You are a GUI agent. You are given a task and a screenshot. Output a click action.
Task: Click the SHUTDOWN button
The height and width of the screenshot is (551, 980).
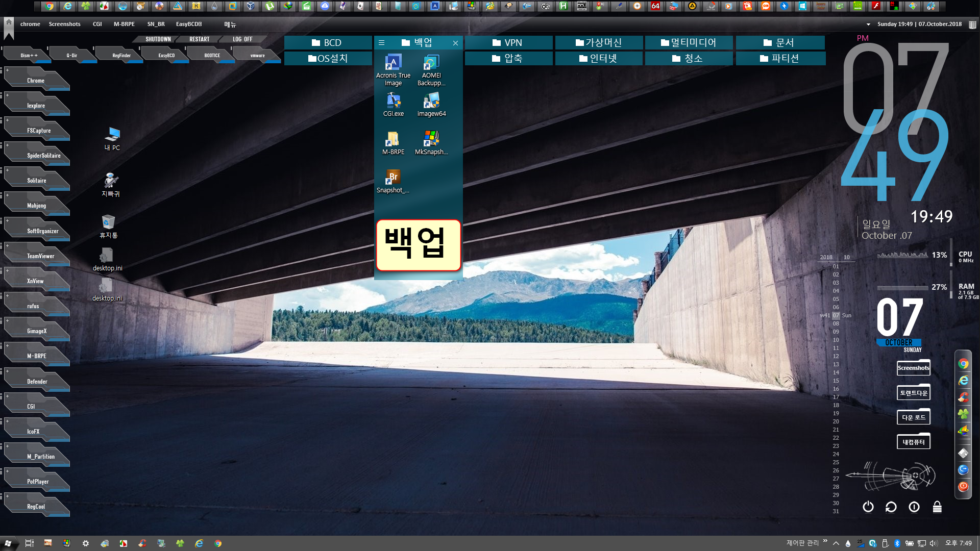click(x=158, y=39)
